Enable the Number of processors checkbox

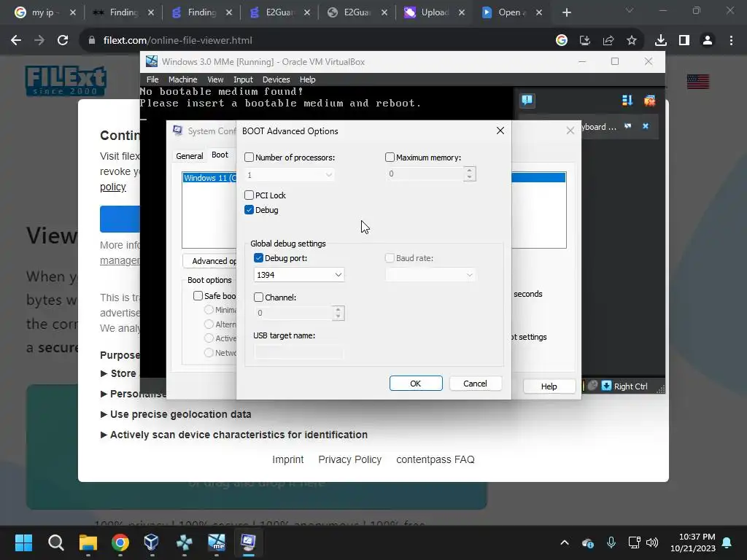249,157
